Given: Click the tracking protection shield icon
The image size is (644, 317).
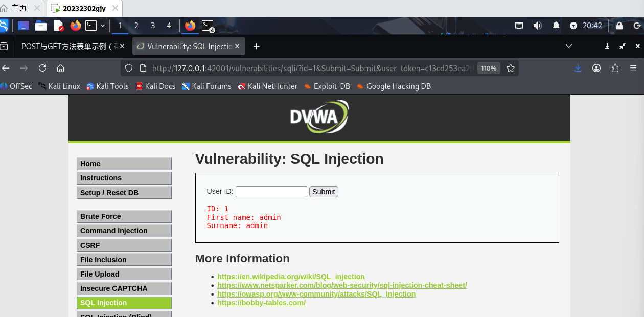Looking at the screenshot, I should (129, 68).
